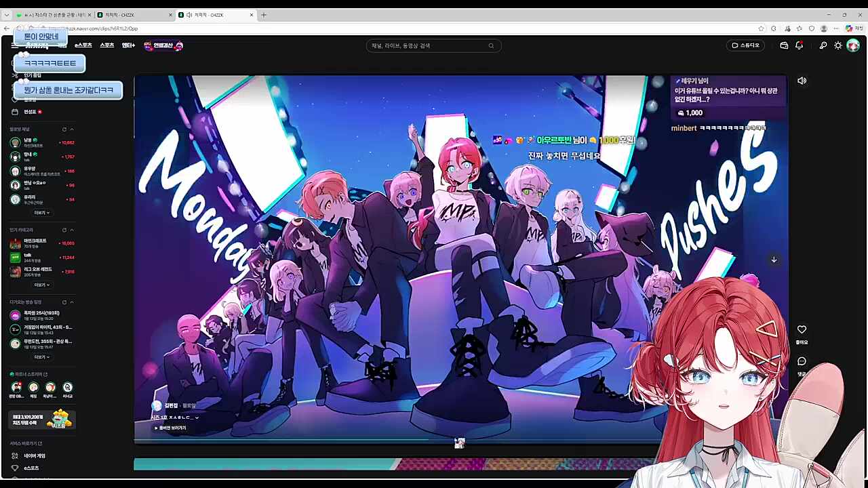Expand 더보기 under the popular categories list
868x488 pixels.
(x=42, y=285)
